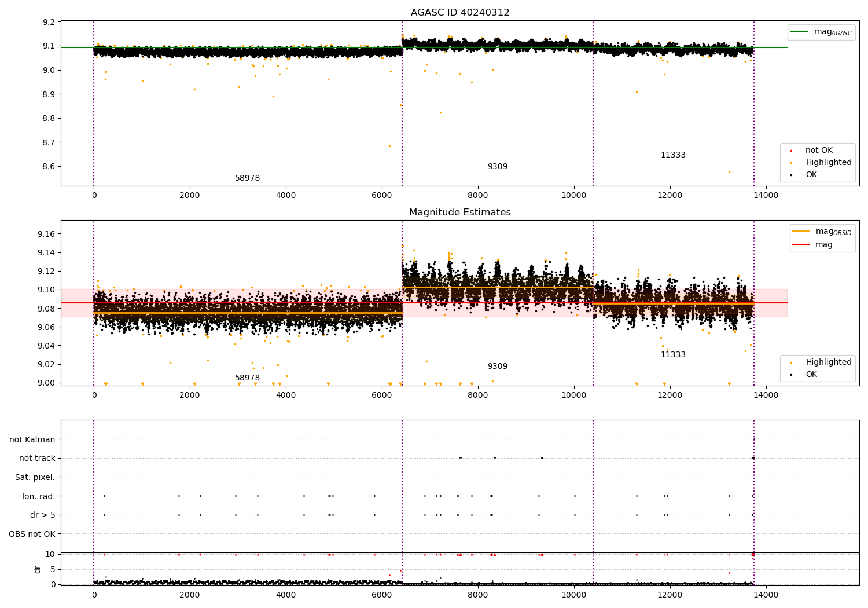Viewport: 868px width, 608px height.
Task: Click the '11333' annotation in the top plot
Action: [x=673, y=155]
